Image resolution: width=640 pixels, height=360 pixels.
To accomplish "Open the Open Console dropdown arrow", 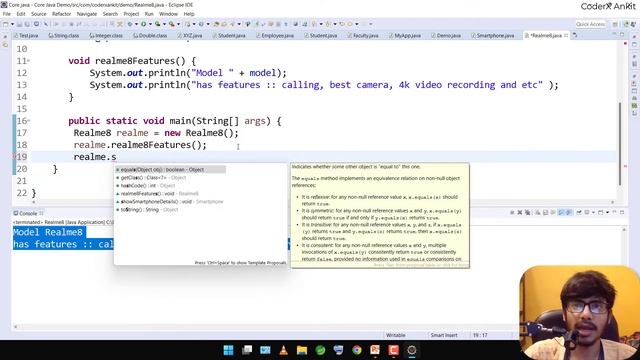I will 607,213.
